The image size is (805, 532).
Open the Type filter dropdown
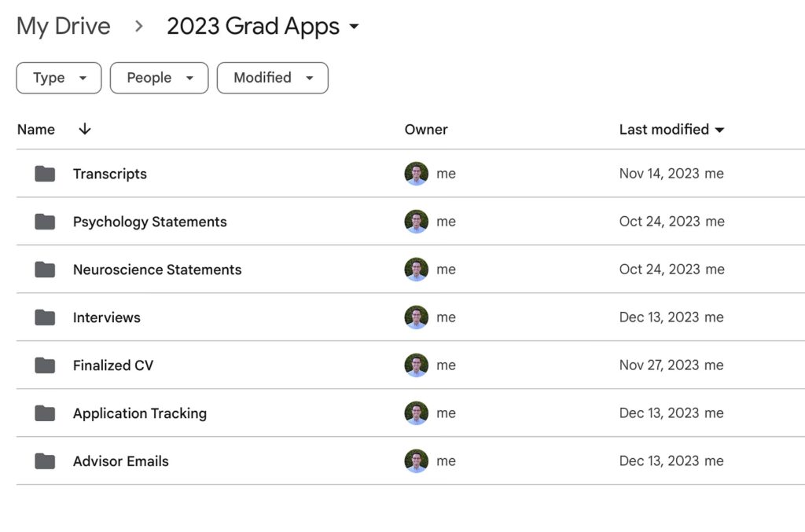[x=59, y=78]
